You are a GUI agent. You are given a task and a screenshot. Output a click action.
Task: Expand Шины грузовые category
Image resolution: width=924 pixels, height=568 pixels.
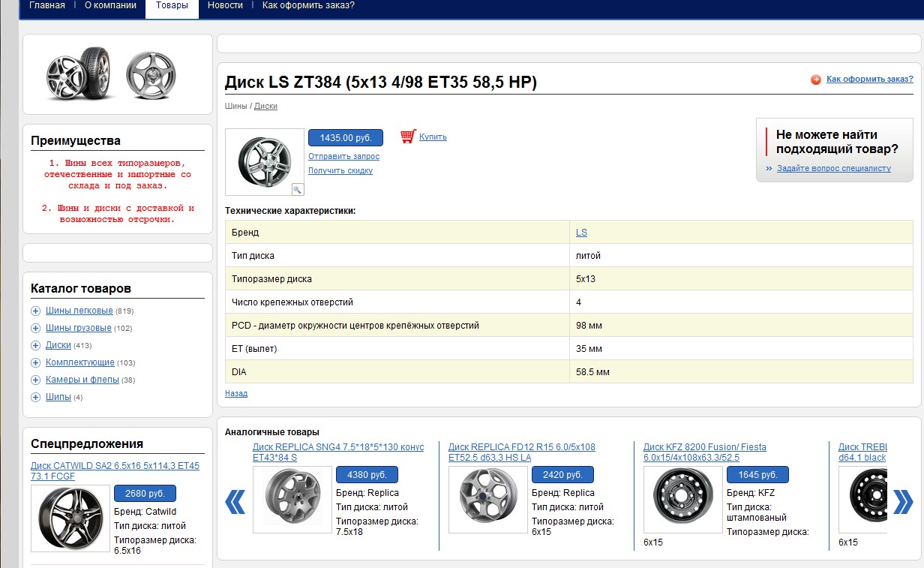tap(35, 328)
